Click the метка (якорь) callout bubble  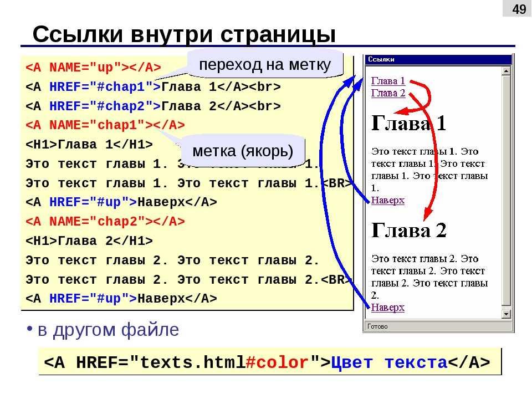(x=243, y=151)
